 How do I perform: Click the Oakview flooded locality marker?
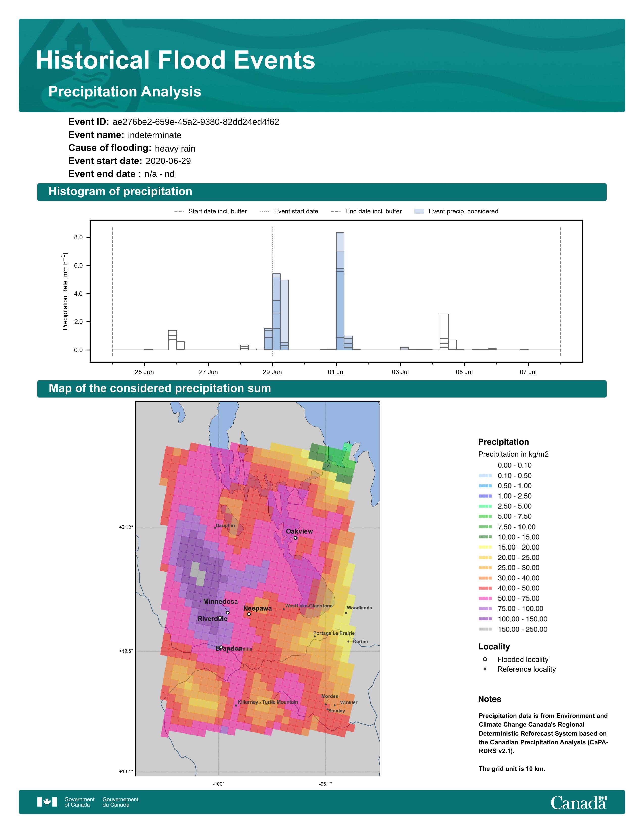[295, 538]
